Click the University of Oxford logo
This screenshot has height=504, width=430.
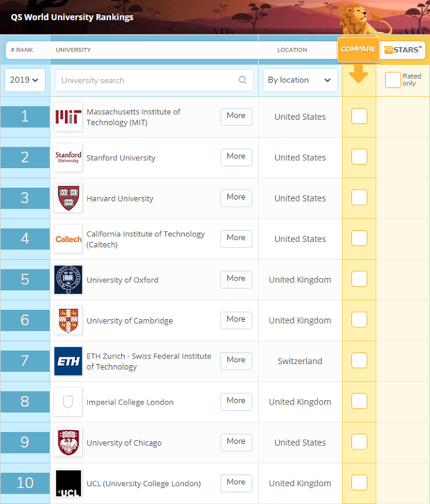(68, 280)
